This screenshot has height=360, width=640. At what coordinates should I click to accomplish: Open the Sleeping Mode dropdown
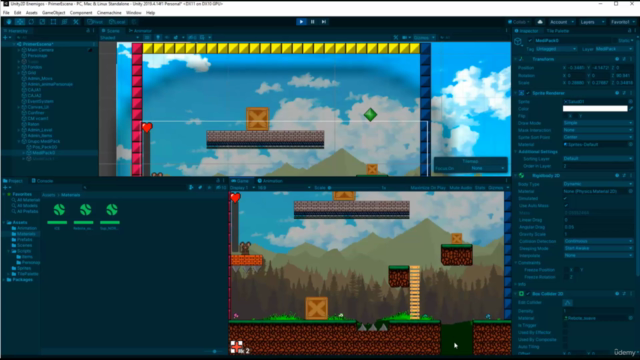(598, 248)
